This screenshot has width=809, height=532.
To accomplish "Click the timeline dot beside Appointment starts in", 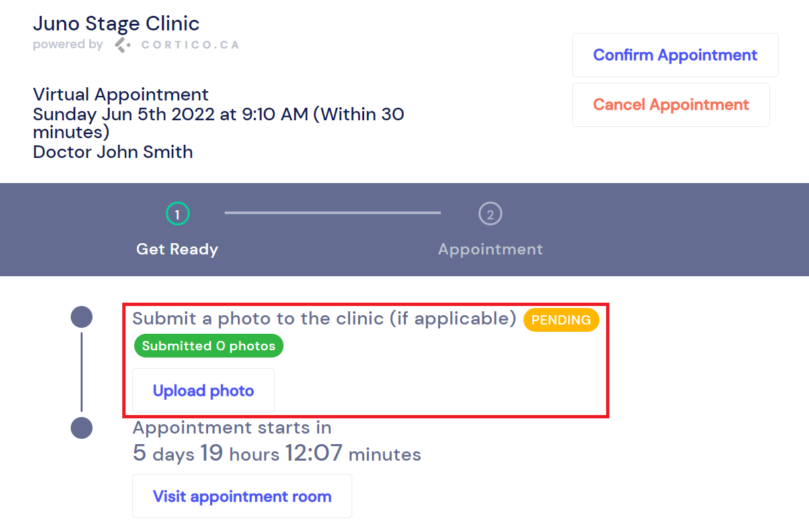I will click(81, 428).
